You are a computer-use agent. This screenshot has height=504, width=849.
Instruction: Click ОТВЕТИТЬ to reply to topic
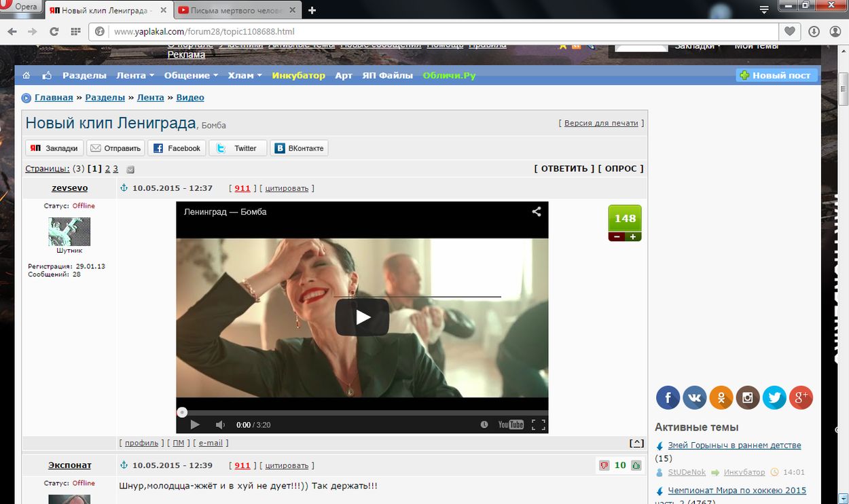coord(564,168)
